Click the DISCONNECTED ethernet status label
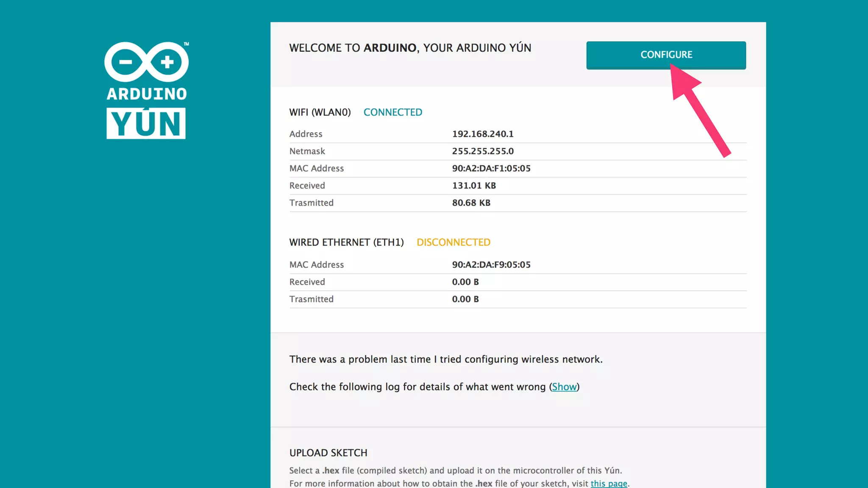Screen dimensions: 868x488 453,242
